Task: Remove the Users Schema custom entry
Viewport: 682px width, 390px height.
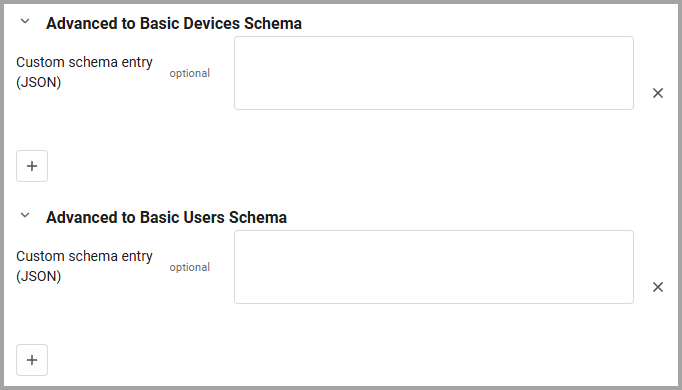Action: pyautogui.click(x=658, y=287)
